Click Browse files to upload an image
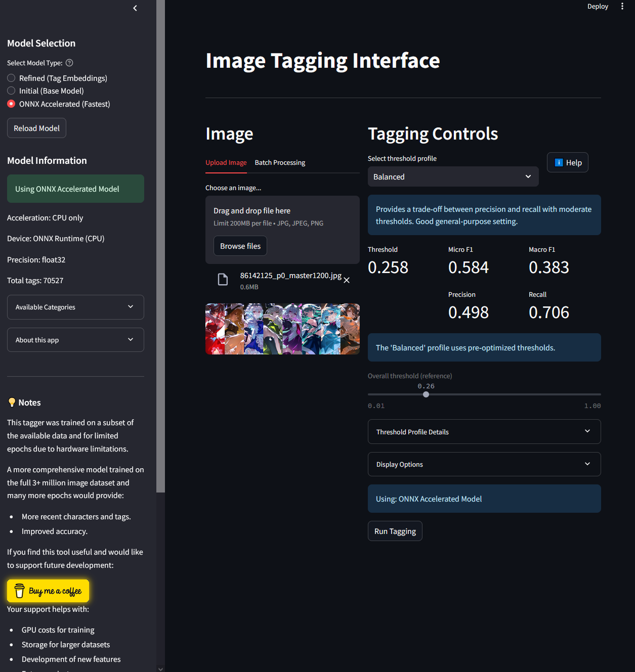 tap(240, 246)
